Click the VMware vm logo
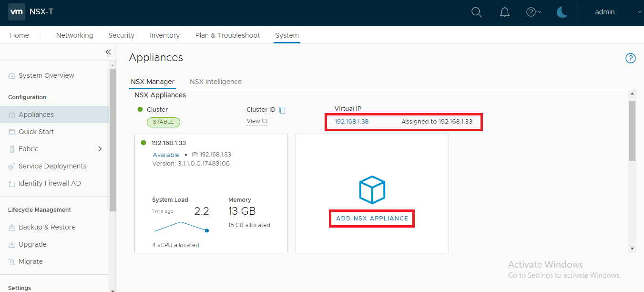This screenshot has width=644, height=292. (17, 12)
